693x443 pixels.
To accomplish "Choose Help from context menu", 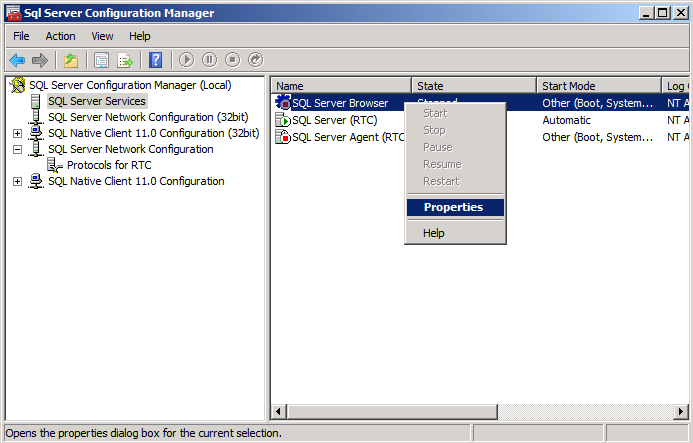I will click(455, 233).
